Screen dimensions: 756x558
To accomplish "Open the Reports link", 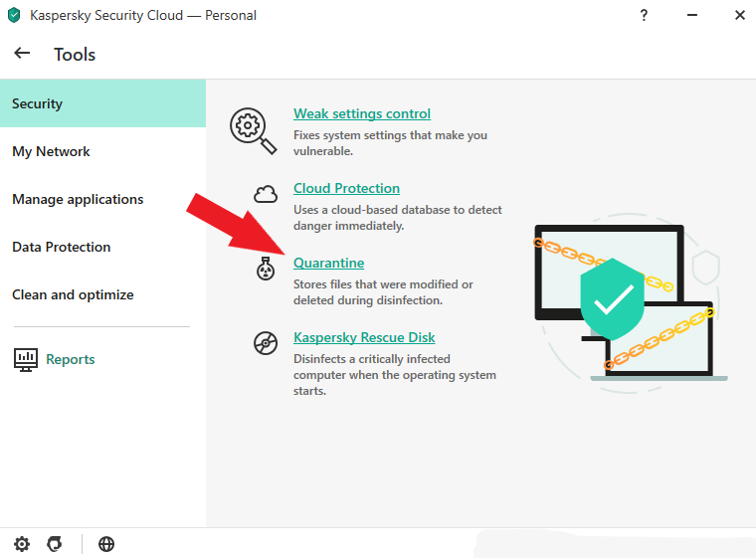I will click(x=71, y=360).
